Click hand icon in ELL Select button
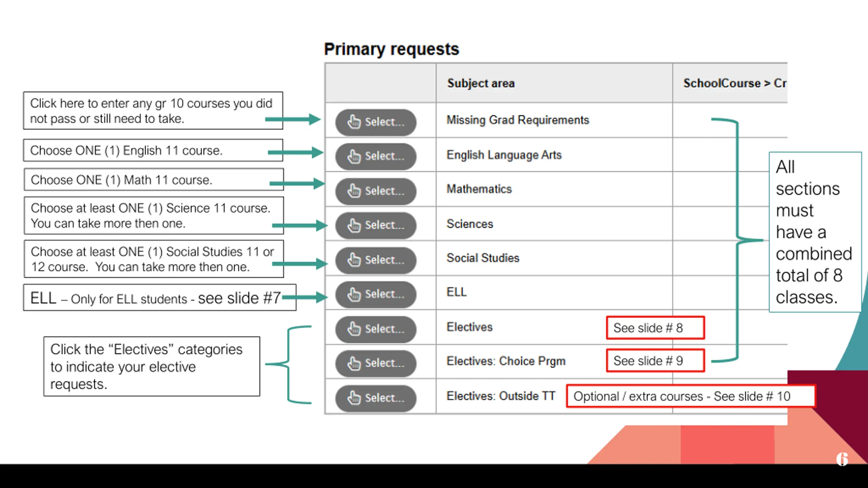Image resolution: width=868 pixels, height=488 pixels. click(354, 294)
